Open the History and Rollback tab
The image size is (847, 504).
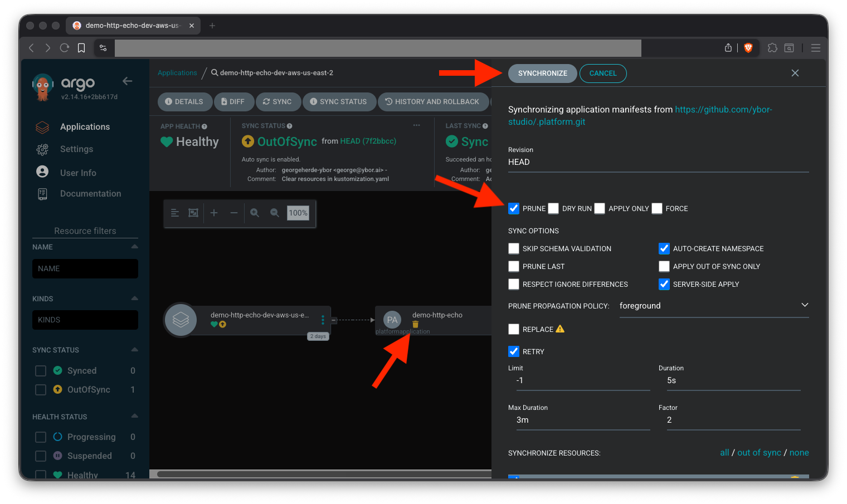click(432, 102)
